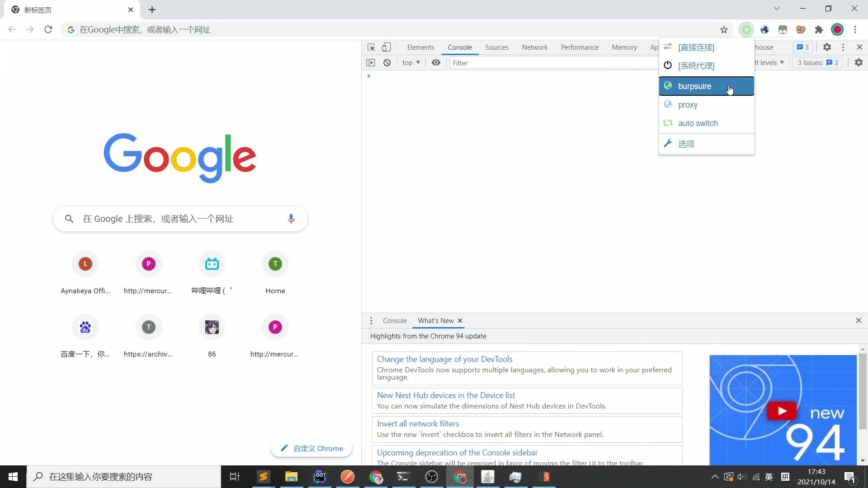Switch to the Performance tab
Image resolution: width=868 pixels, height=488 pixels.
[x=580, y=47]
